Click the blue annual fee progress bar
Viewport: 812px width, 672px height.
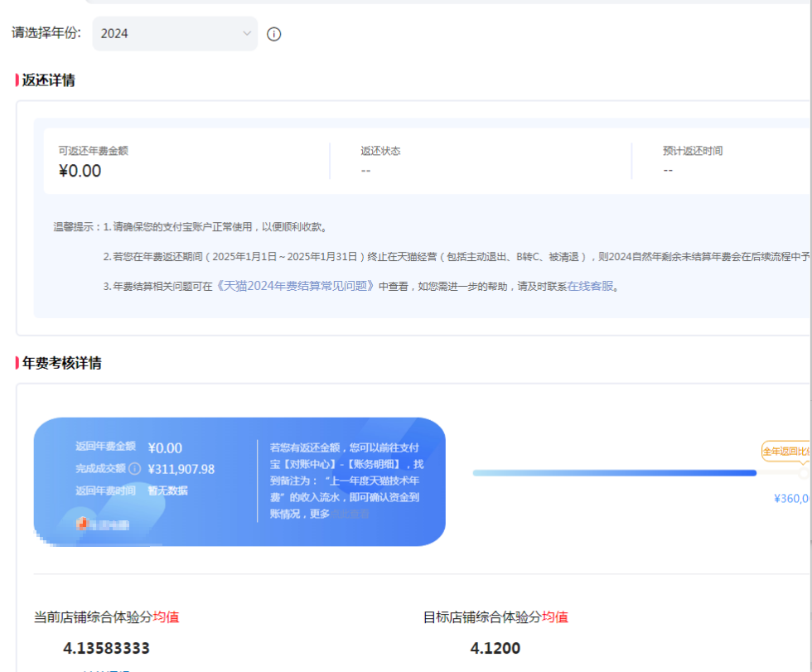pos(614,473)
